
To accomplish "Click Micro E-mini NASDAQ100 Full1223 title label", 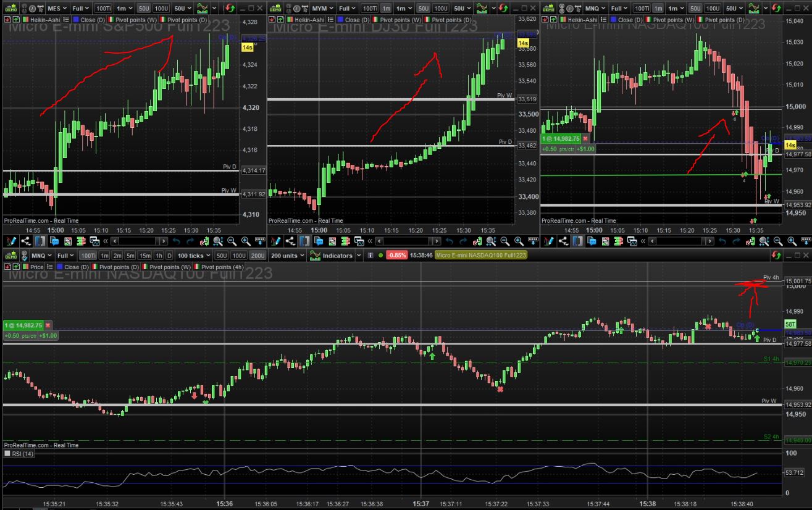I will pos(481,255).
